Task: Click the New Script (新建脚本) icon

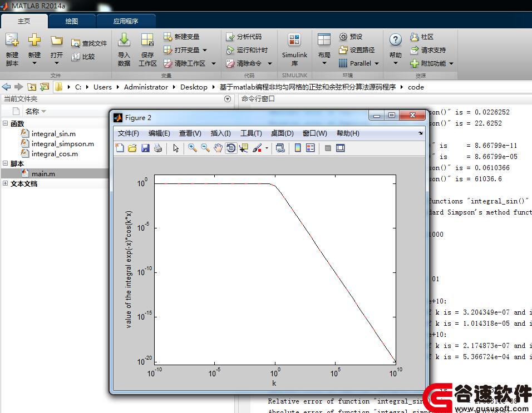Action: (x=12, y=40)
